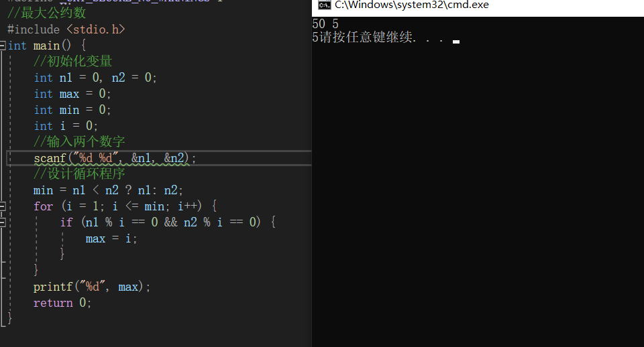
Task: Click the '#include <stdio.h>' line
Action: (x=66, y=29)
